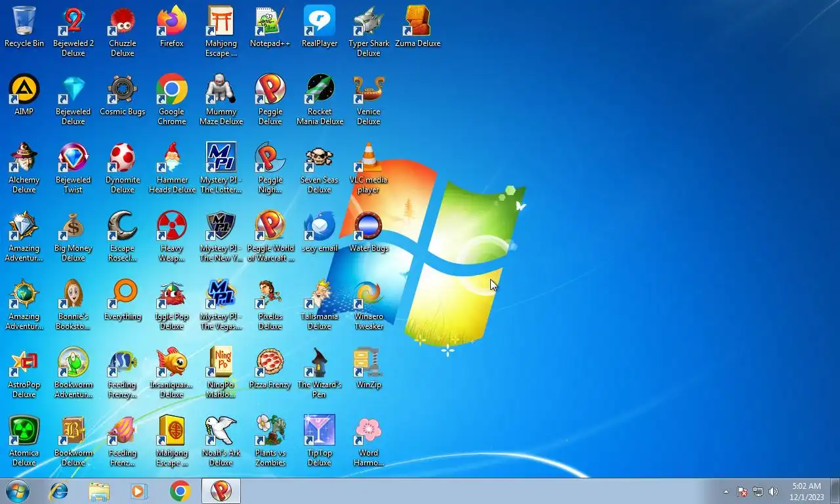
Task: Click the Typer Shark Deluxe icon
Action: (369, 31)
